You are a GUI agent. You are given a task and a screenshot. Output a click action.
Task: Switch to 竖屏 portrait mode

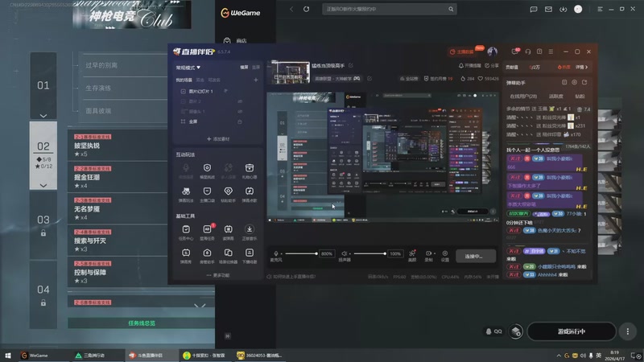[x=256, y=68]
